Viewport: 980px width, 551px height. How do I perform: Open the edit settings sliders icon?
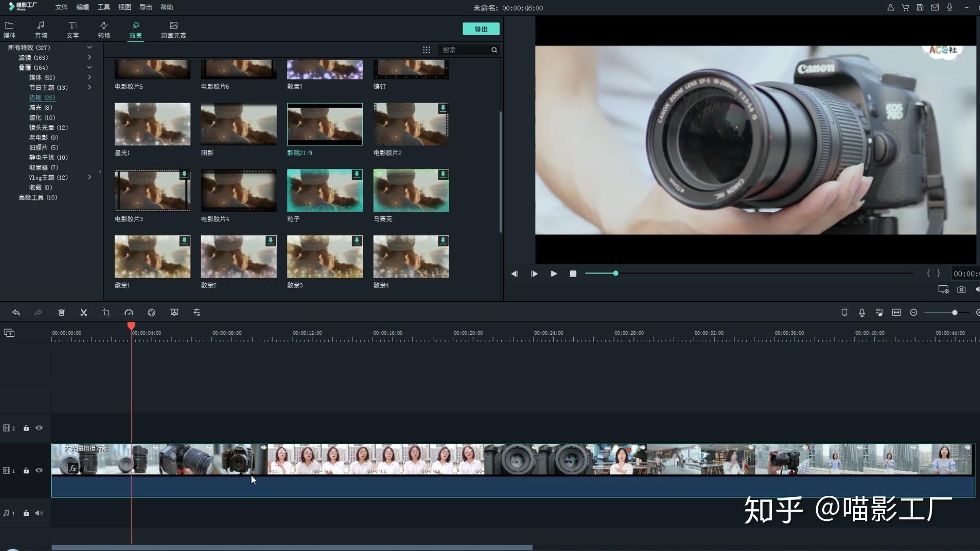197,312
